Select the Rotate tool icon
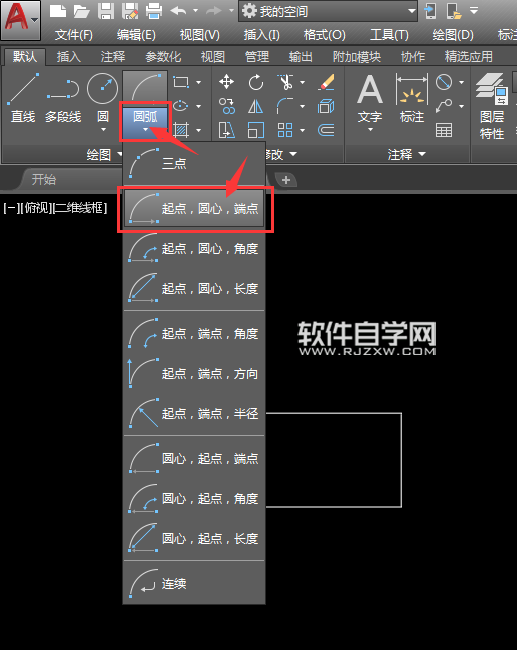 click(255, 82)
